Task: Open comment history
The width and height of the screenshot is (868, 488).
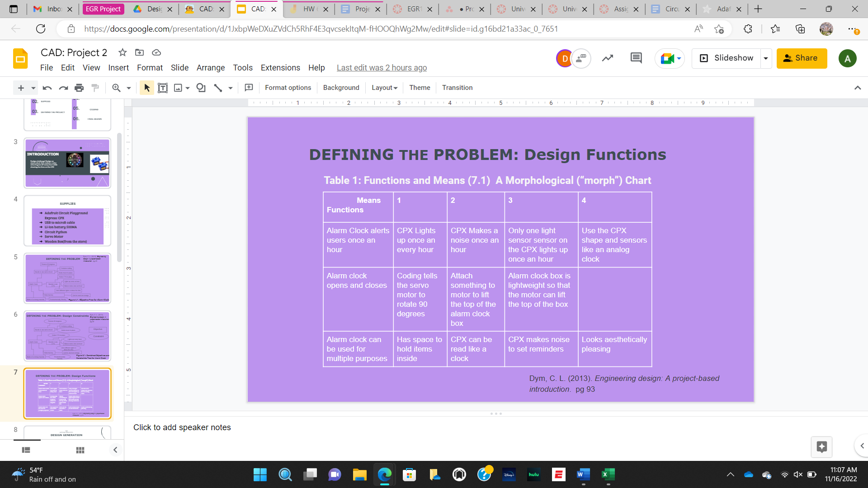Action: (x=636, y=58)
